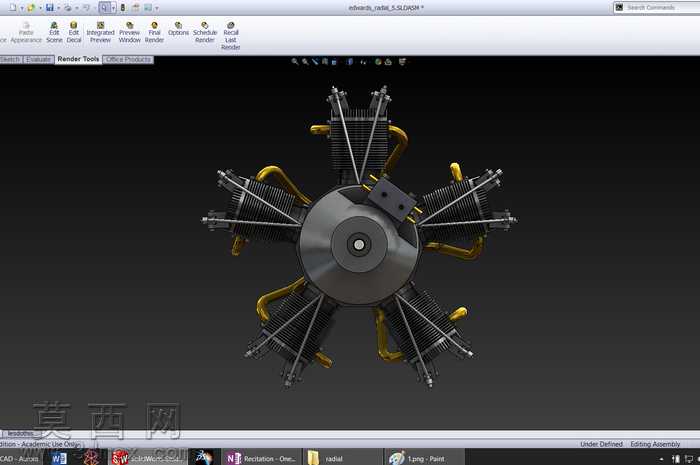Expand the Print dropdown arrow
The height and width of the screenshot is (465, 700).
(77, 8)
